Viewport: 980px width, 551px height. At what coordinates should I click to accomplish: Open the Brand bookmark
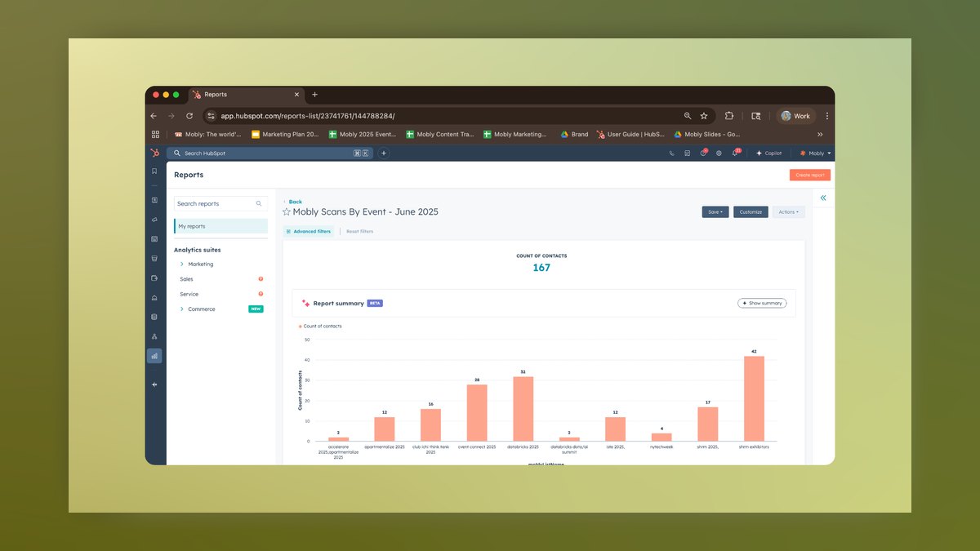[574, 135]
